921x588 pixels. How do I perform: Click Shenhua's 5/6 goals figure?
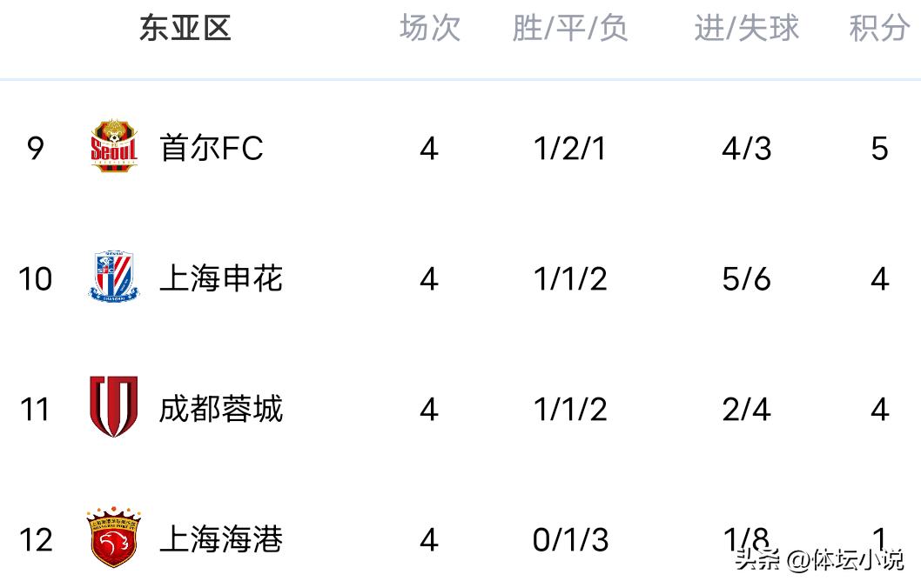coord(746,279)
